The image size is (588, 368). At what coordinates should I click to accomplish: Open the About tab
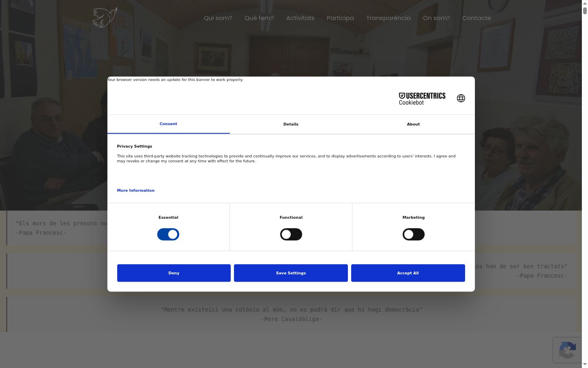click(x=413, y=124)
